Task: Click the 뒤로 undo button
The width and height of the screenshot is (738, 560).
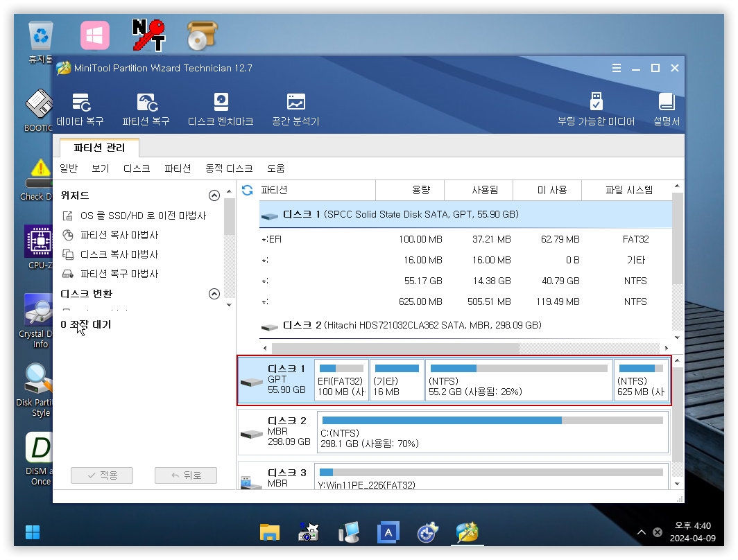Action: point(186,475)
